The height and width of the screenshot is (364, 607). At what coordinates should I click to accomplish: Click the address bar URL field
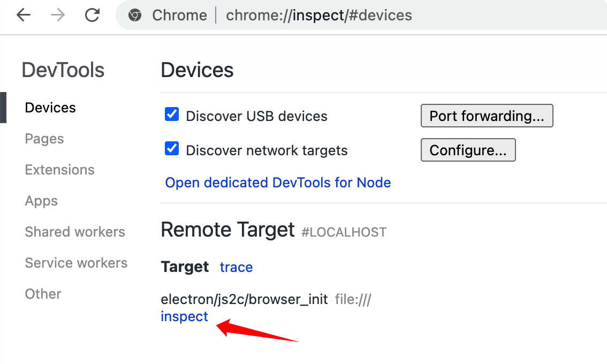(319, 16)
